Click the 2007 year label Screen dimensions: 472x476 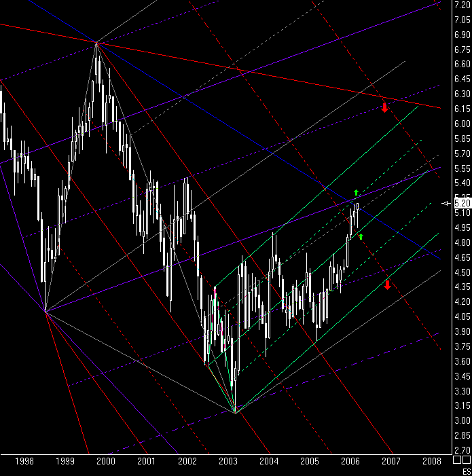391,462
